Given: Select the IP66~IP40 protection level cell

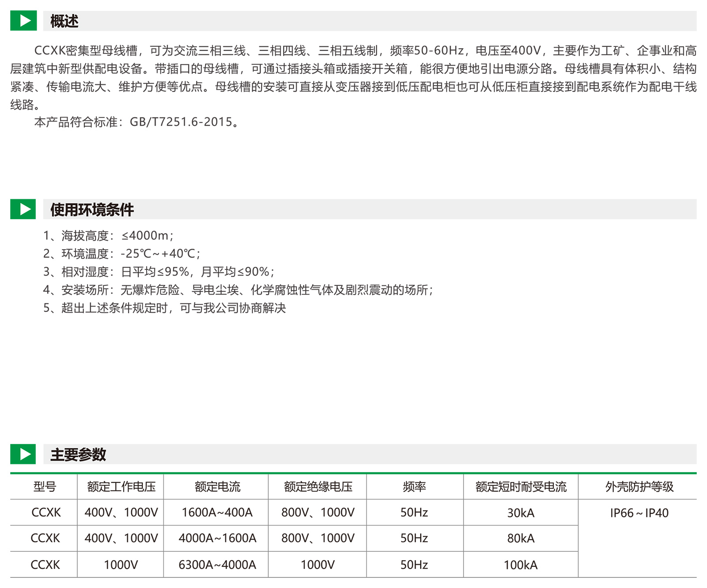Looking at the screenshot, I should click(639, 513).
